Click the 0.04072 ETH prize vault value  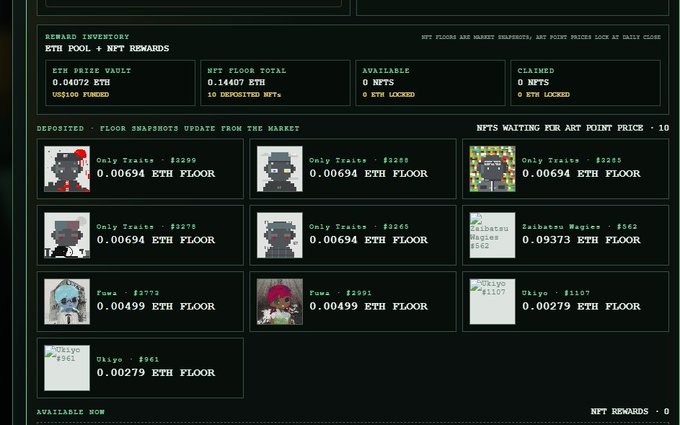point(81,82)
